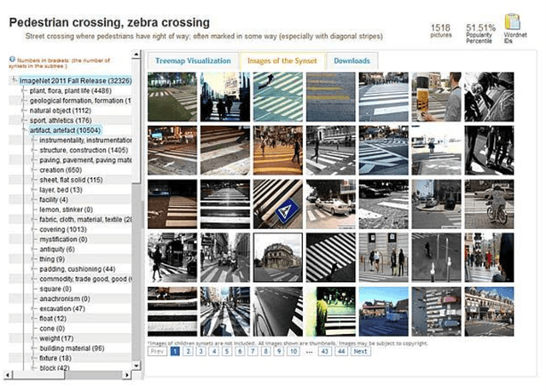
Task: Click the horizontal scrollbar right arrow
Action: pos(127,375)
